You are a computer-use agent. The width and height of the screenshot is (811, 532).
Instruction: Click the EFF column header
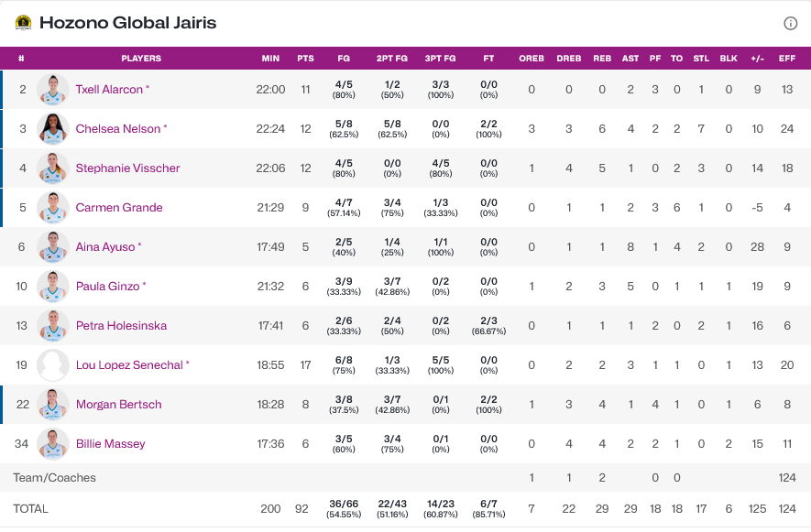click(x=786, y=59)
